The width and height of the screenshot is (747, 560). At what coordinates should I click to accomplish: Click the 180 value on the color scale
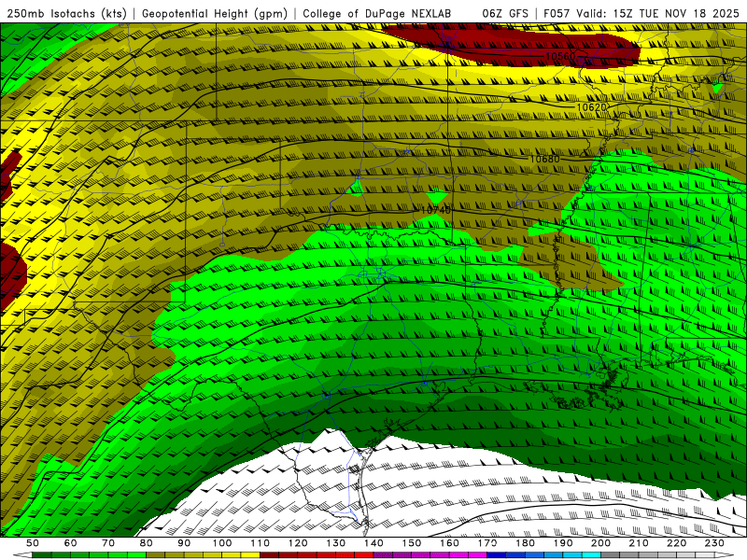525,543
